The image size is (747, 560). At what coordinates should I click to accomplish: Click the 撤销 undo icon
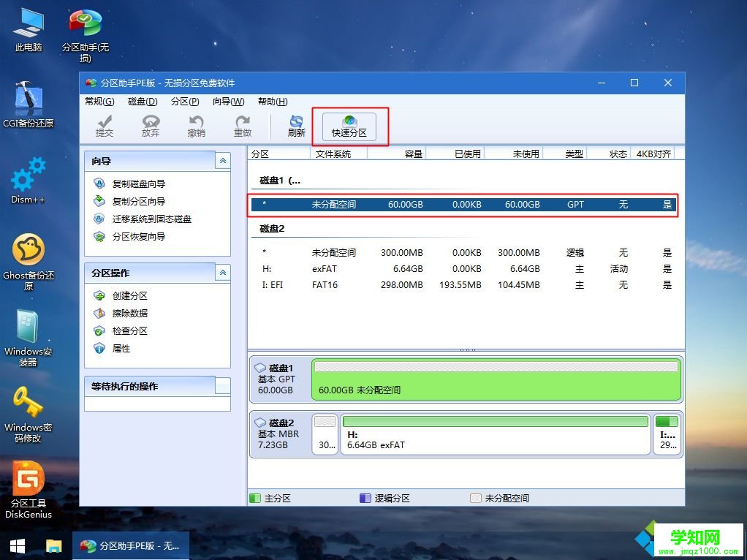pos(197,126)
